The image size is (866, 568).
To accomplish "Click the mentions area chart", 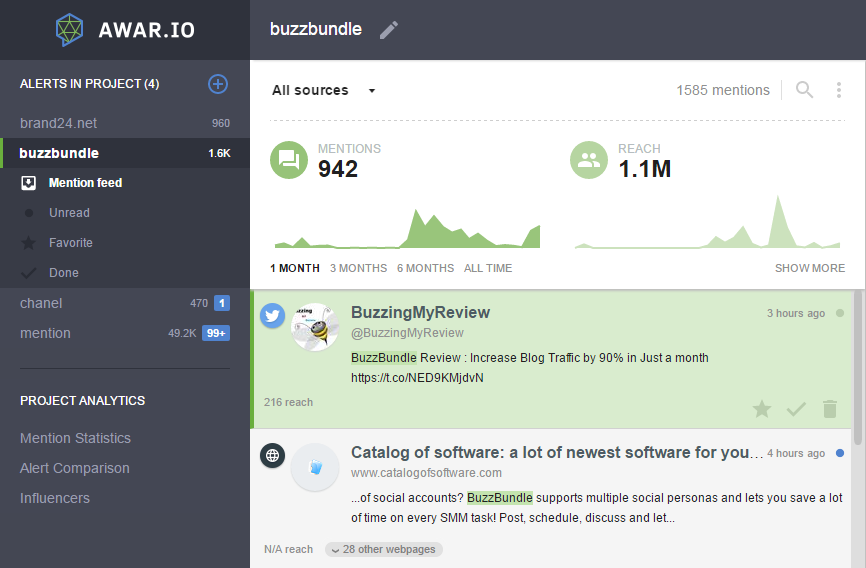I will tap(407, 228).
